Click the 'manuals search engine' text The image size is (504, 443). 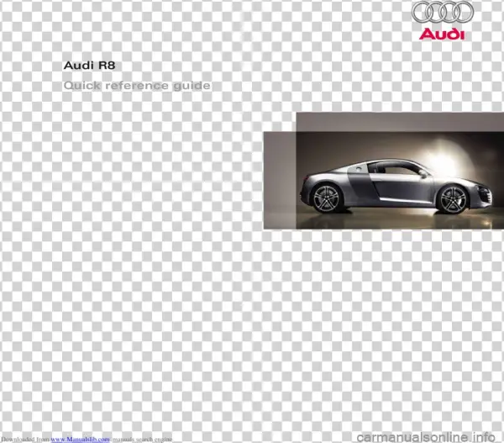coord(142,439)
